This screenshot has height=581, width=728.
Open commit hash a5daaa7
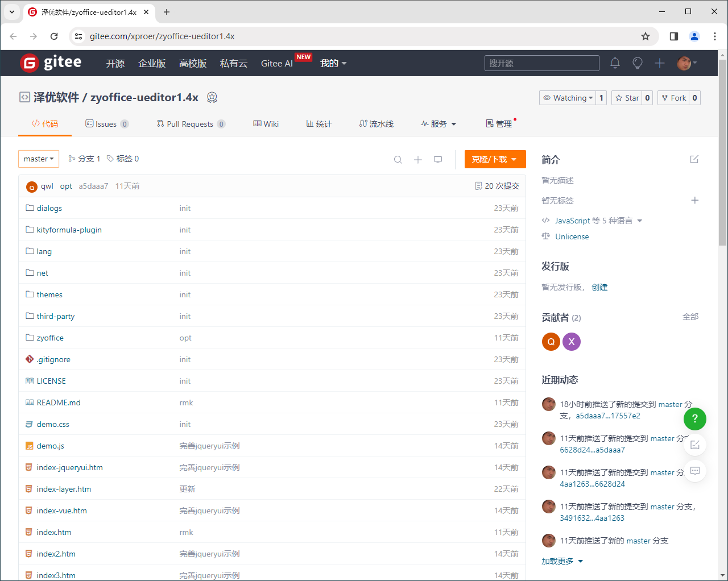click(x=93, y=186)
